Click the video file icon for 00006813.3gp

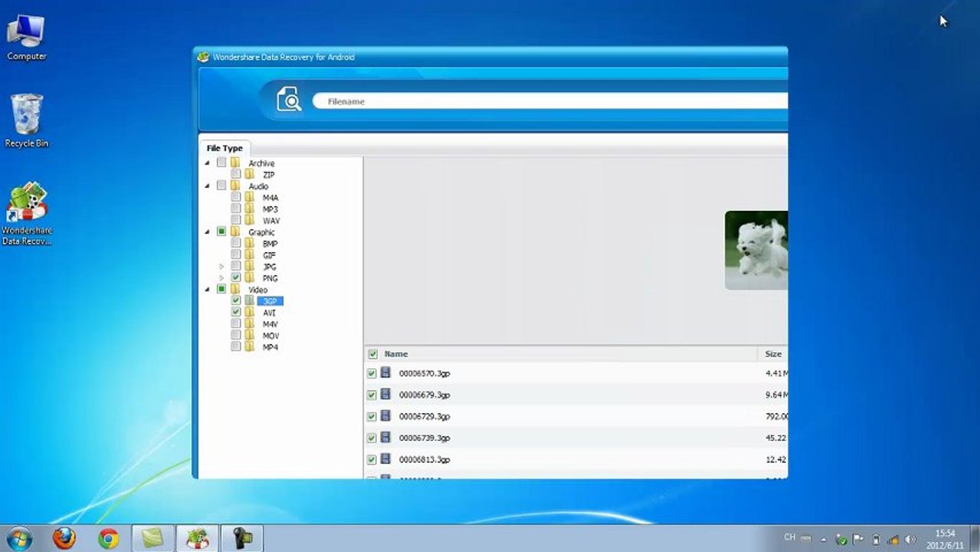(x=385, y=458)
